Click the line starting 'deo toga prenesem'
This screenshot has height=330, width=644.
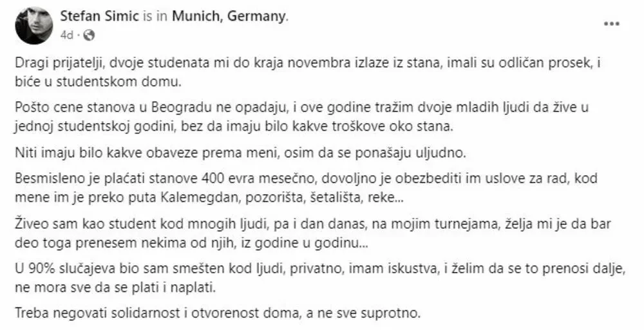(x=192, y=242)
